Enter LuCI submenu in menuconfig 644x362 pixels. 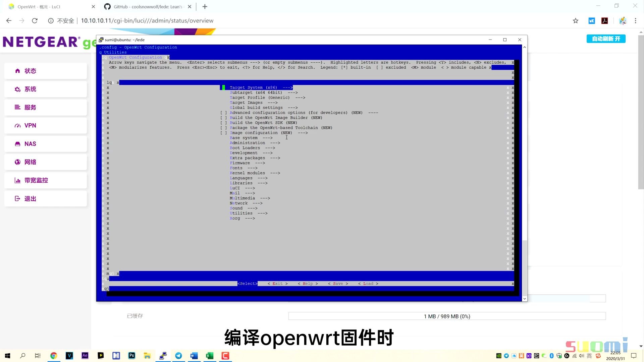242,188
